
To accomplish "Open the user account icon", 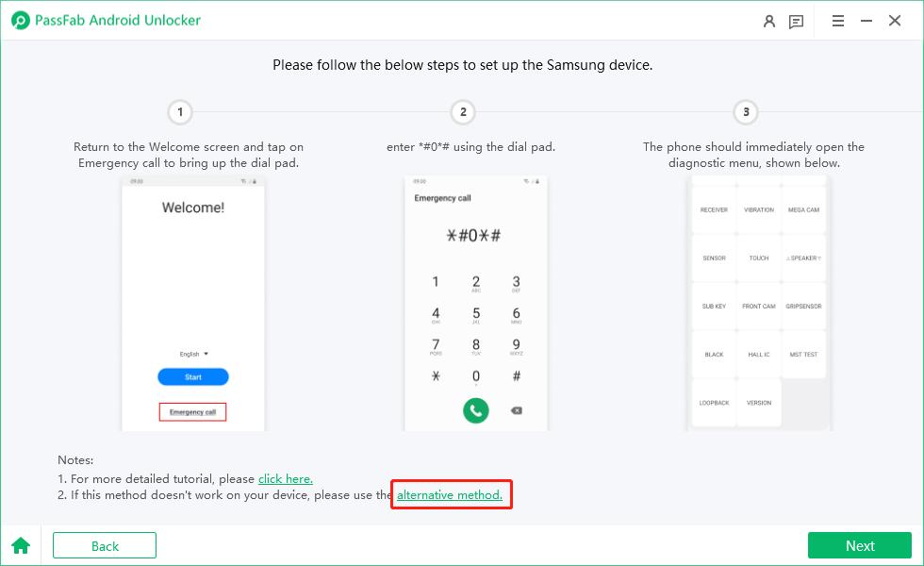I will [x=769, y=21].
